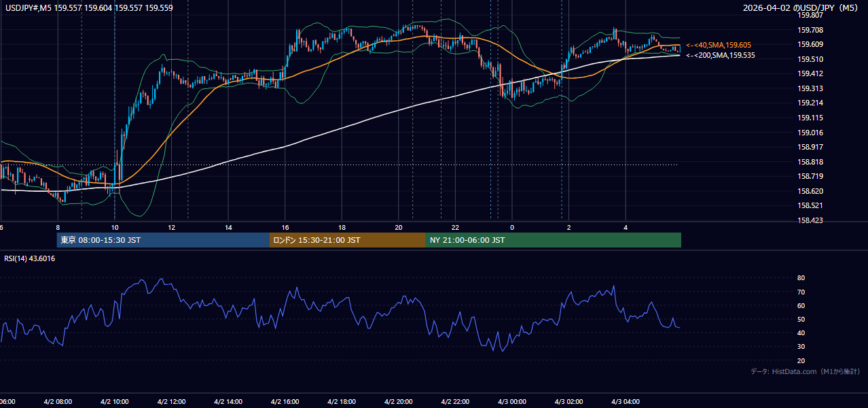This screenshot has height=408, width=868.
Task: Click RSI scale value 50
Action: [801, 319]
